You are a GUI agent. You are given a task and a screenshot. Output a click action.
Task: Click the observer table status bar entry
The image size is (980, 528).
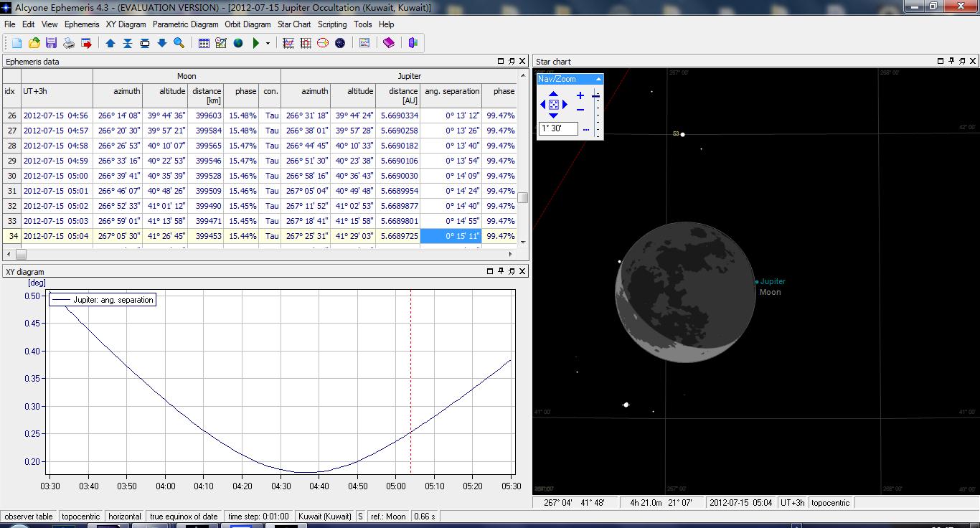pyautogui.click(x=29, y=517)
